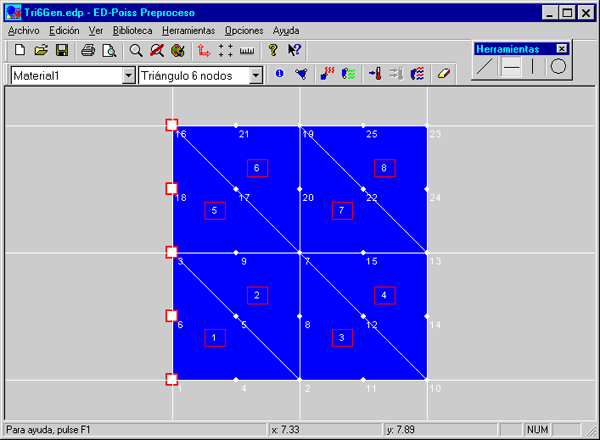Create a new document with the blank page icon
This screenshot has width=600, height=440.
[20, 50]
